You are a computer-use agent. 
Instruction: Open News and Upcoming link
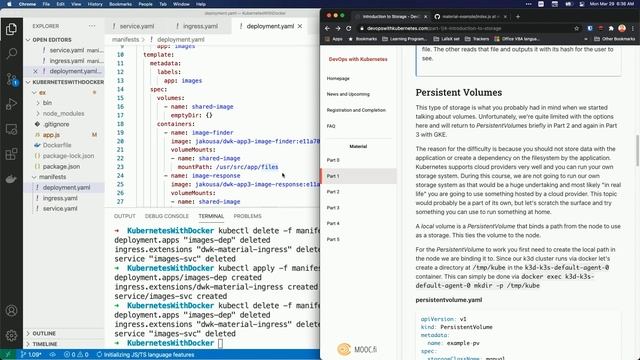(x=348, y=94)
